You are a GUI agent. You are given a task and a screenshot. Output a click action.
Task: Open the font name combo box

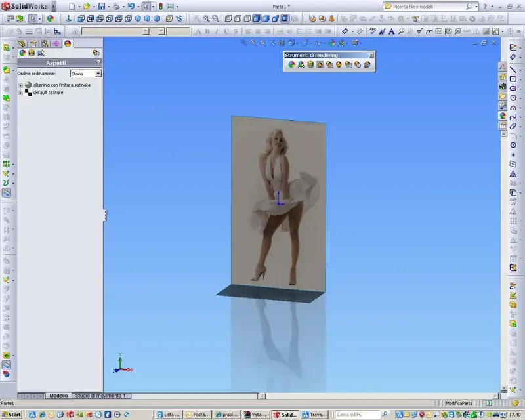pos(115,31)
